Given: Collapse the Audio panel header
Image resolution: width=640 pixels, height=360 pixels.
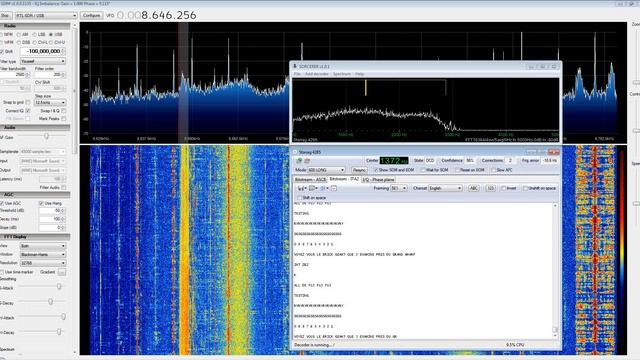Looking at the screenshot, I should (x=35, y=128).
